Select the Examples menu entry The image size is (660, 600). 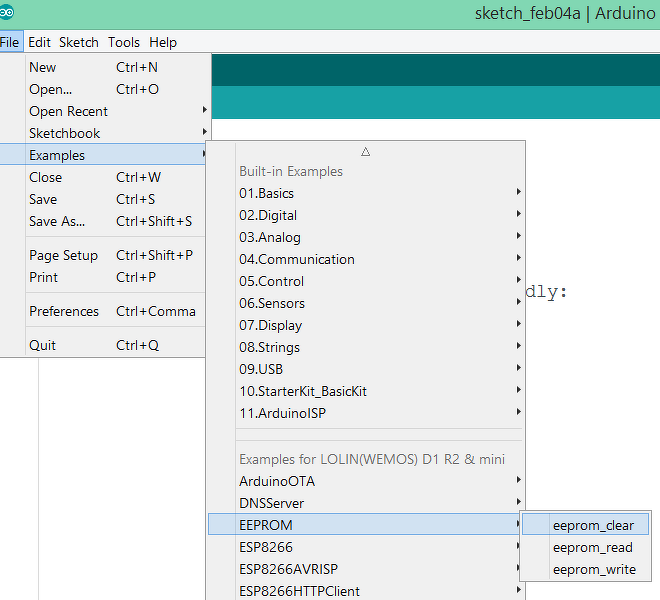click(103, 155)
